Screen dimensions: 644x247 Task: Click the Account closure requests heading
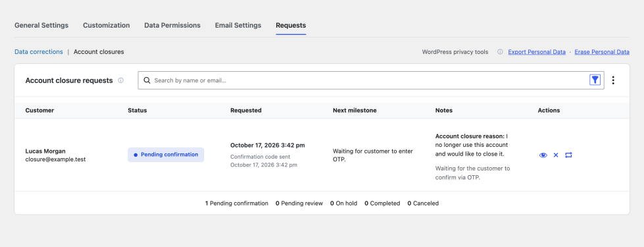(x=69, y=80)
